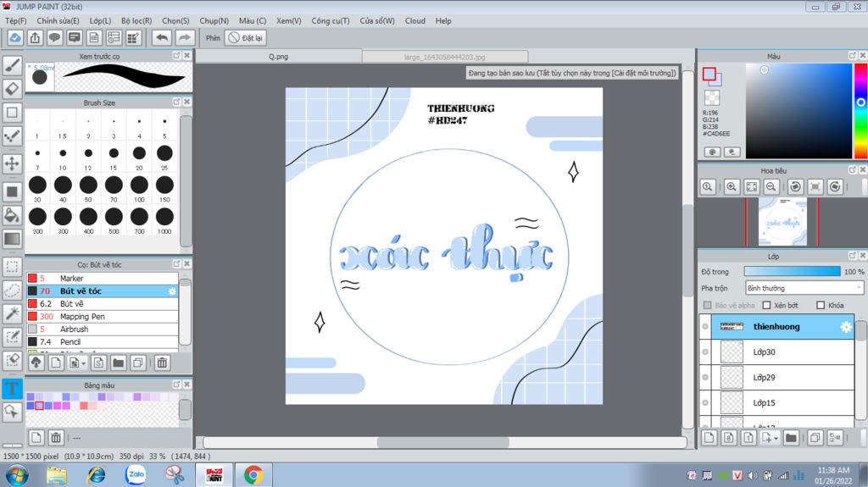Rotate canvas right in Navigator panel
This screenshot has width=868, height=487.
pos(835,187)
